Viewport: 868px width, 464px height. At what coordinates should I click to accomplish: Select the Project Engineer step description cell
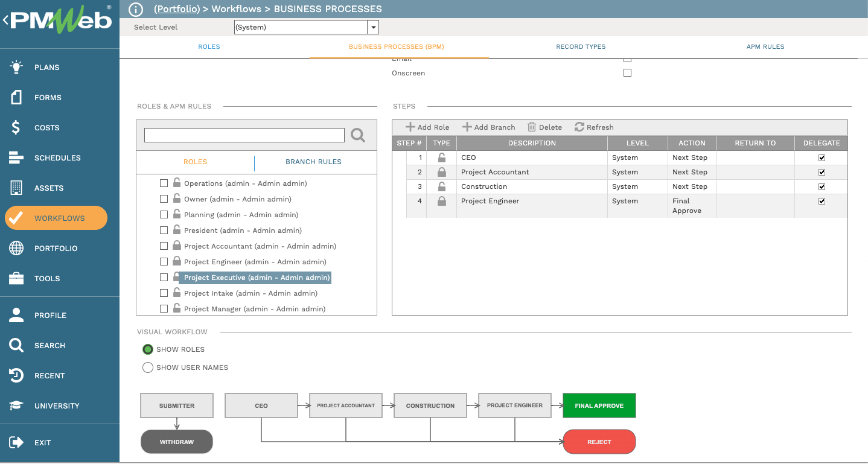coord(532,206)
